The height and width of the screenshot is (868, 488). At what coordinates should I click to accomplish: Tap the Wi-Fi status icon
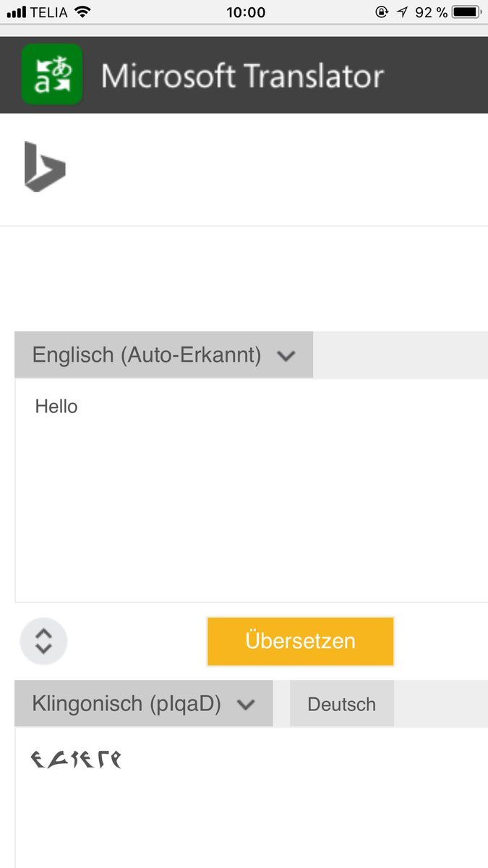pyautogui.click(x=82, y=12)
